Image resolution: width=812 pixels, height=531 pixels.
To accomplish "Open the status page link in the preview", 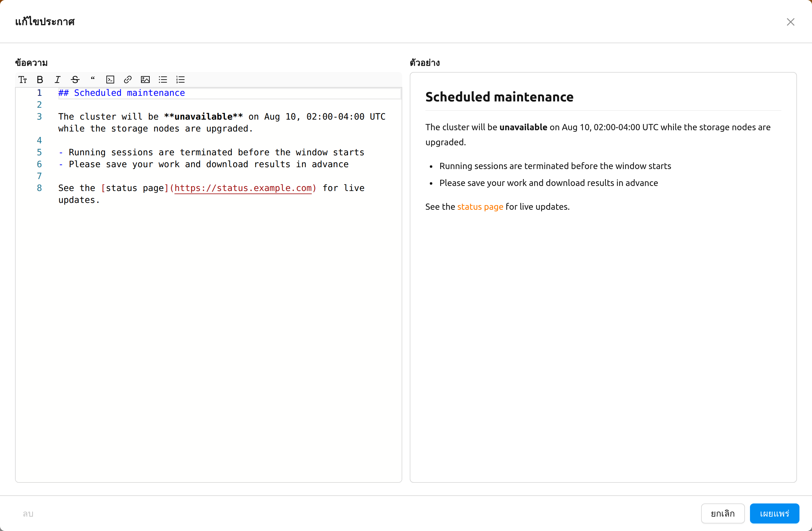I will pos(480,207).
